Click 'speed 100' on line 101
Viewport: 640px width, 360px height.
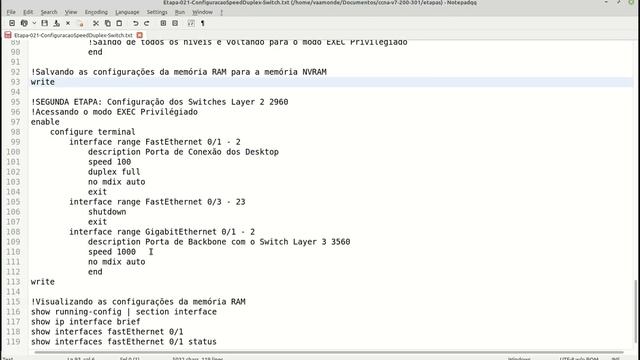click(109, 162)
